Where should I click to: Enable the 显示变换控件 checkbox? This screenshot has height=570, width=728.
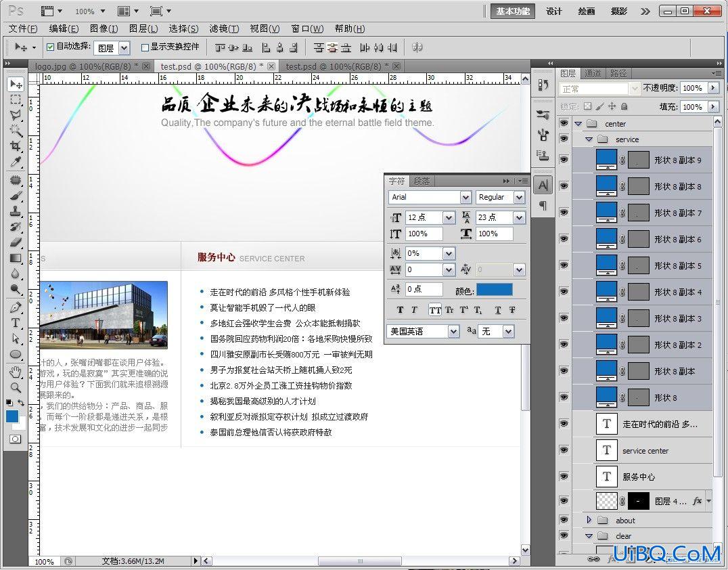[x=144, y=47]
